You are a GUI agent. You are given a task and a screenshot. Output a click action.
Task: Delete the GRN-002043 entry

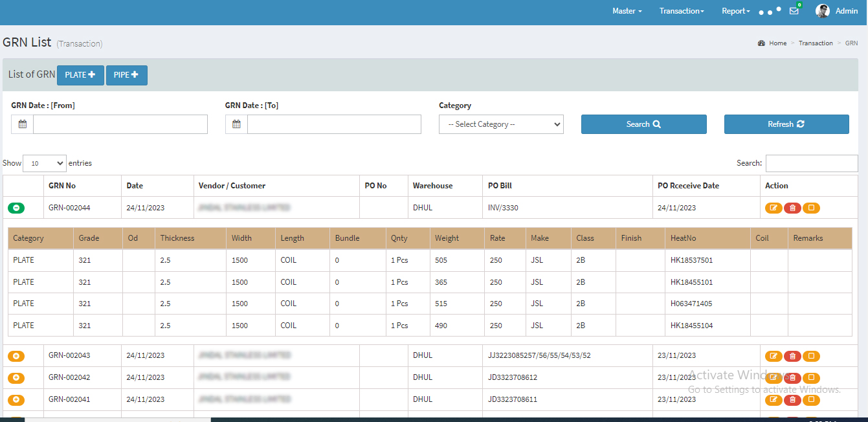(x=792, y=356)
